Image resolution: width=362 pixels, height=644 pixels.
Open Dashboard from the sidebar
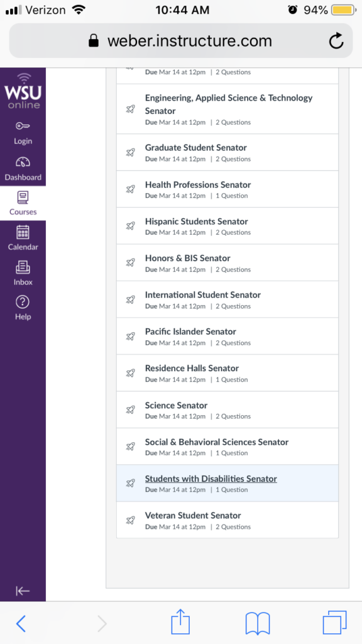click(23, 169)
